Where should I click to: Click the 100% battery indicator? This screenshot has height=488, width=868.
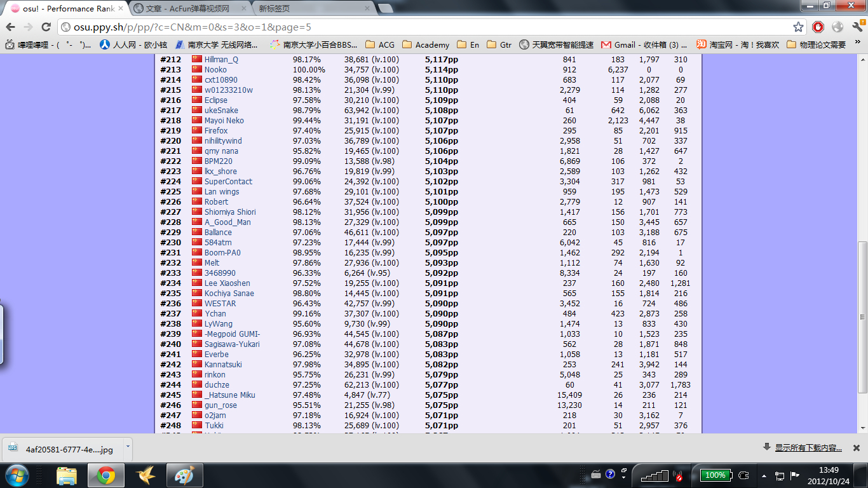coord(715,475)
